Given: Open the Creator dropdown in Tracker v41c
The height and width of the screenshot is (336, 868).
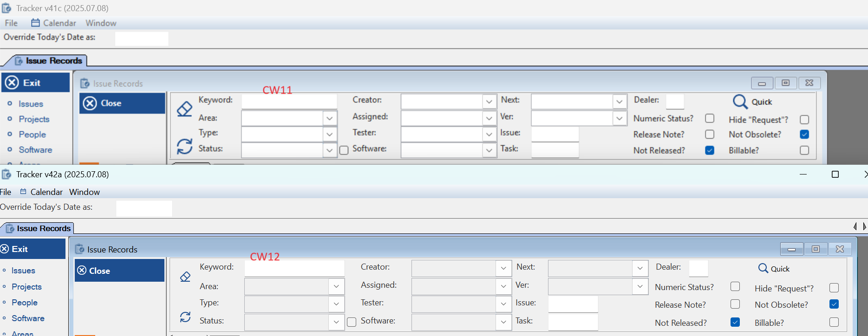Looking at the screenshot, I should tap(489, 101).
